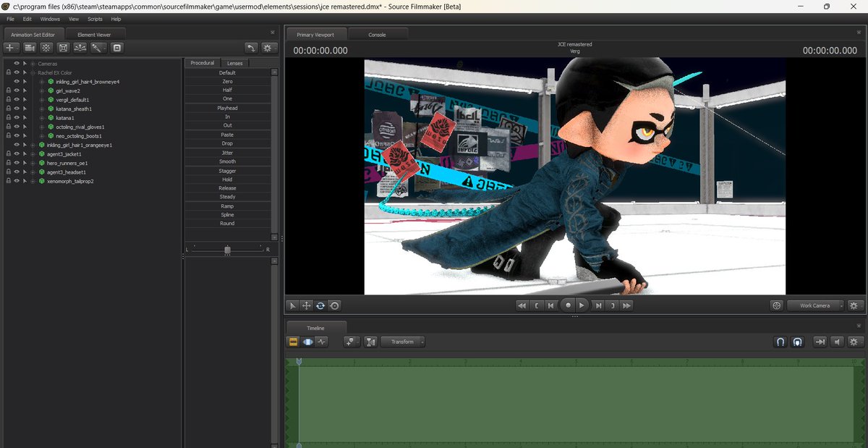The image size is (868, 448).
Task: Toggle visibility eye for Cameras
Action: pyautogui.click(x=16, y=64)
